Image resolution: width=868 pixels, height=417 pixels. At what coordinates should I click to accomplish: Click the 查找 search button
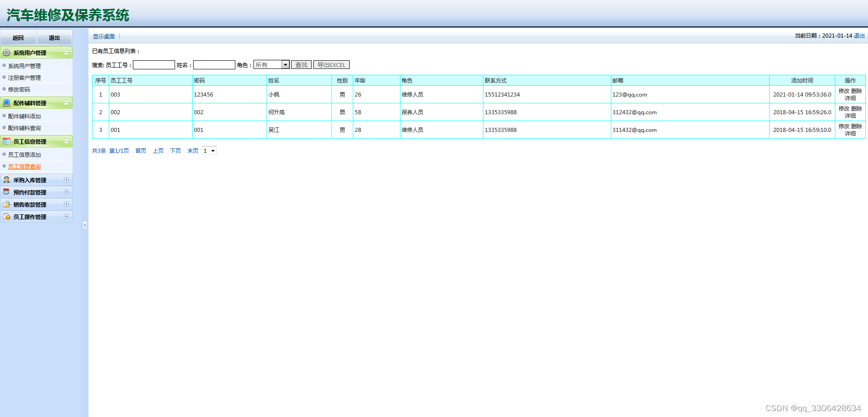(x=301, y=65)
